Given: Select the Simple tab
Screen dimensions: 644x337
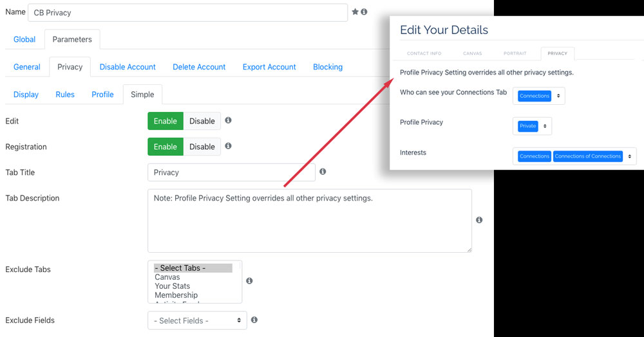Looking at the screenshot, I should 142,95.
